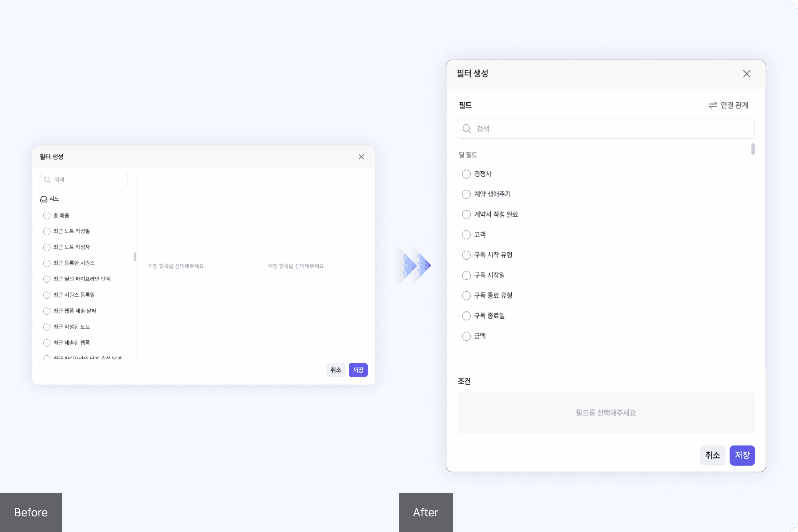Pick the 총 매출 radio option

tap(47, 215)
